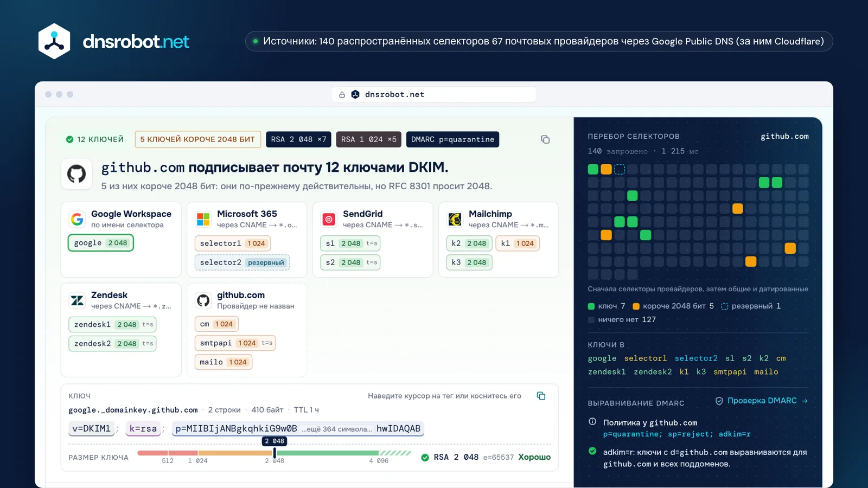This screenshot has width=868, height=488.
Task: Click the SendGrid logo icon
Action: click(329, 219)
